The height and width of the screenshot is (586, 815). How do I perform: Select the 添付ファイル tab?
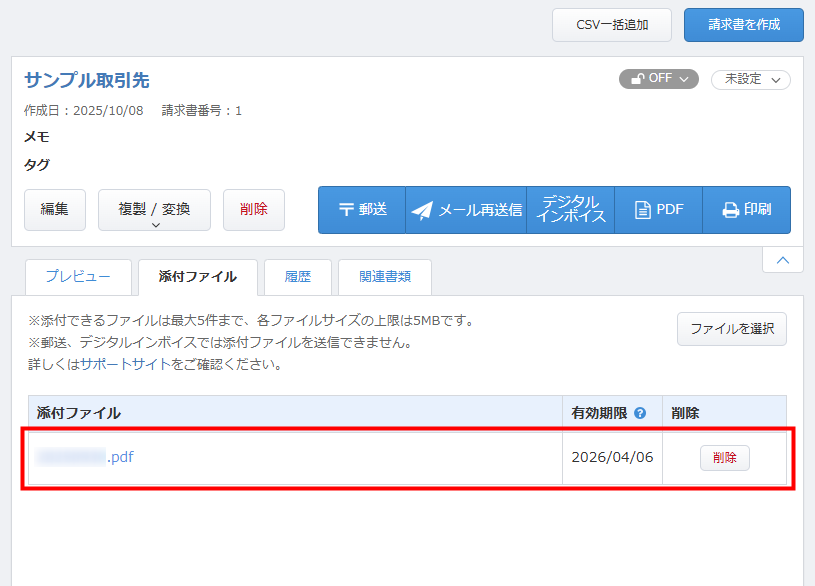(198, 277)
